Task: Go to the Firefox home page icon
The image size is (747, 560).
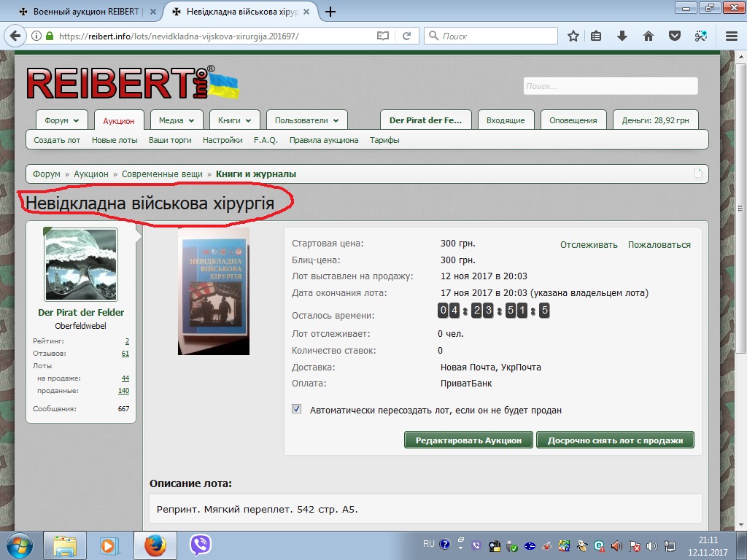Action: point(648,36)
